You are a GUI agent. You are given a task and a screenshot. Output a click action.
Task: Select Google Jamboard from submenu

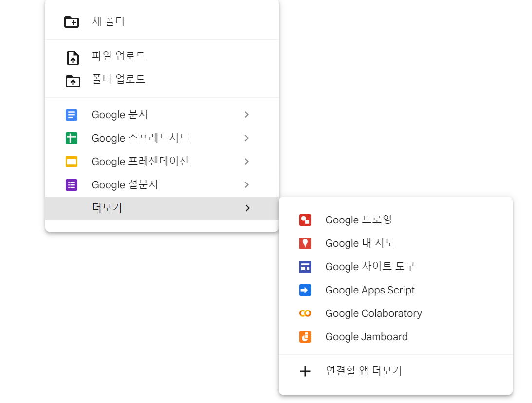pos(396,337)
